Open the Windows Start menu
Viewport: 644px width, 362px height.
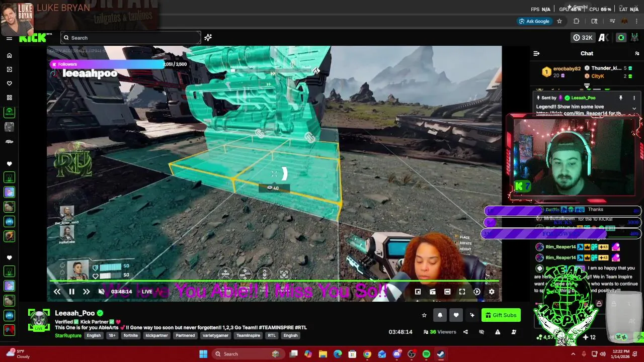[x=203, y=354]
